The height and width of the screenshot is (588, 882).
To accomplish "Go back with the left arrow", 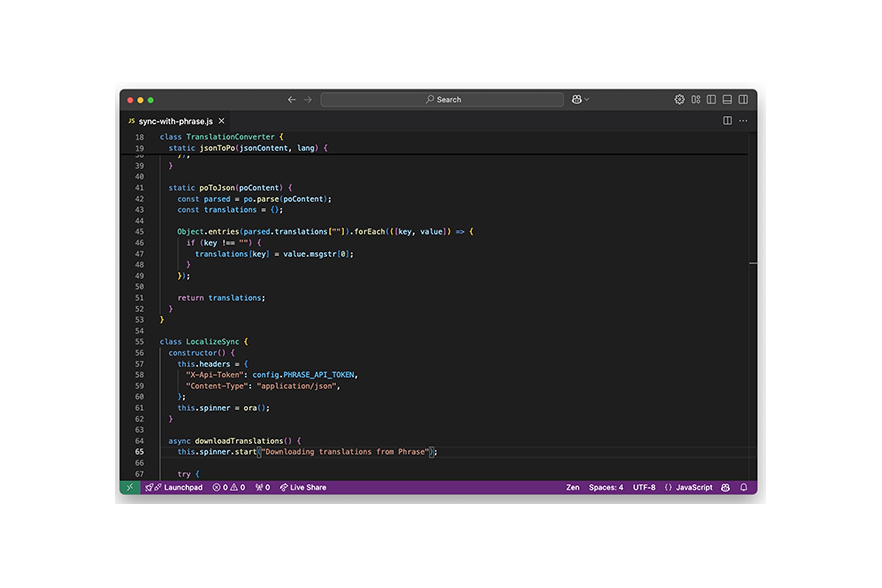I will (x=292, y=99).
